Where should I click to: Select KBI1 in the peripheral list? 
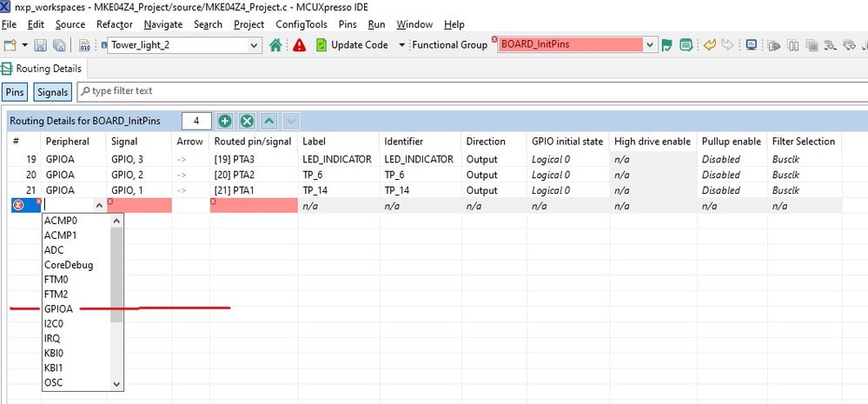(76, 368)
